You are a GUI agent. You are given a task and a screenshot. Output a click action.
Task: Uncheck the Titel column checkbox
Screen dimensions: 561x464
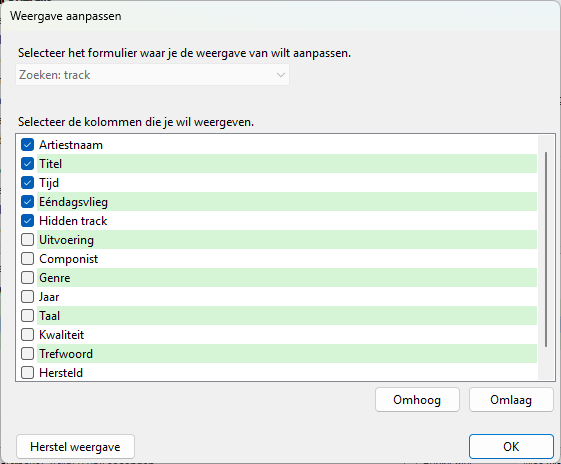tap(28, 163)
